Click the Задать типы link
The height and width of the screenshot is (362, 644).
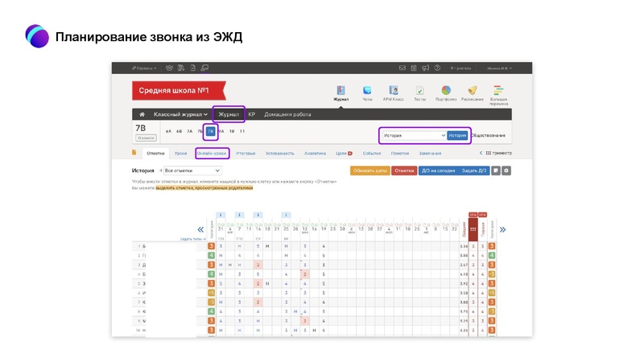pyautogui.click(x=192, y=239)
